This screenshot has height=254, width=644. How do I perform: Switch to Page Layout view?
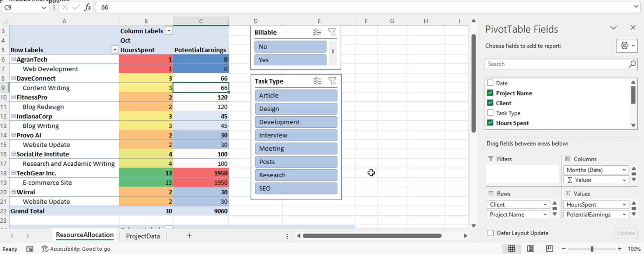(x=531, y=249)
